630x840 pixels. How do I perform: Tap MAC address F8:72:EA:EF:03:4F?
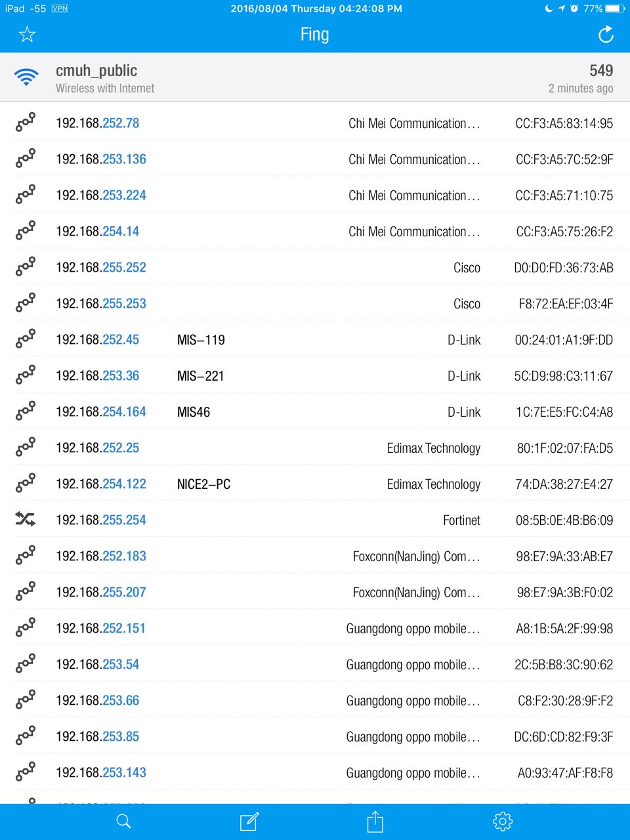[x=566, y=304]
